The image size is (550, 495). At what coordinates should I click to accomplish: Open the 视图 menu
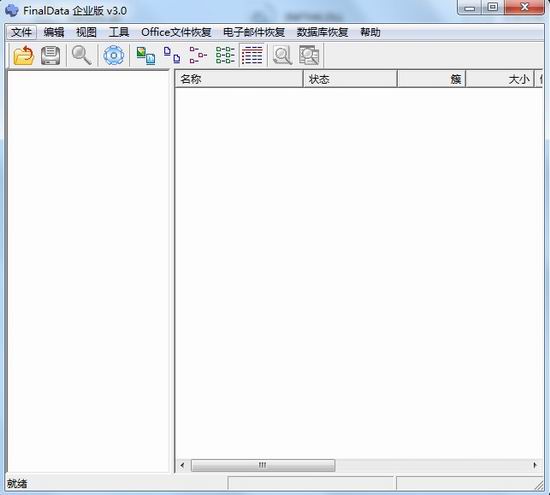point(86,32)
